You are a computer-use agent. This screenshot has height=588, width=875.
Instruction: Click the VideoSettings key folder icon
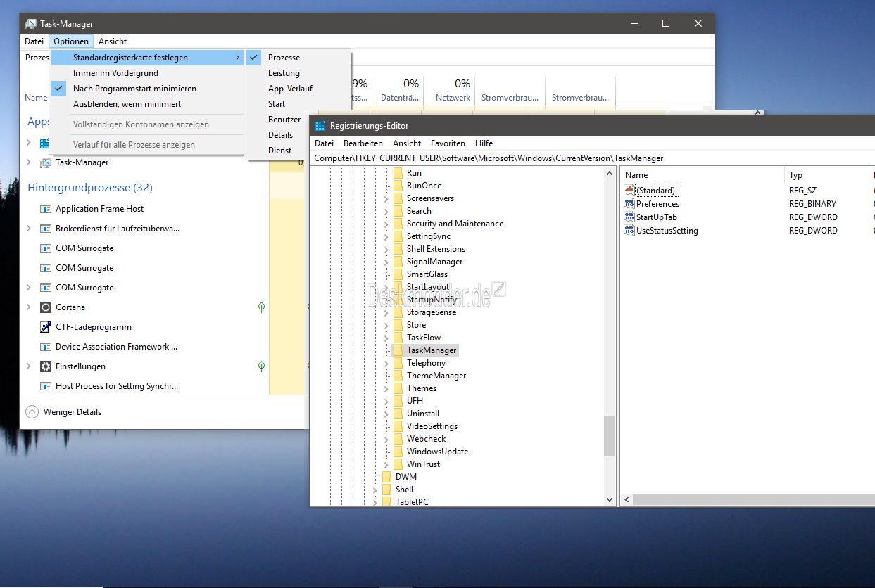(x=398, y=426)
